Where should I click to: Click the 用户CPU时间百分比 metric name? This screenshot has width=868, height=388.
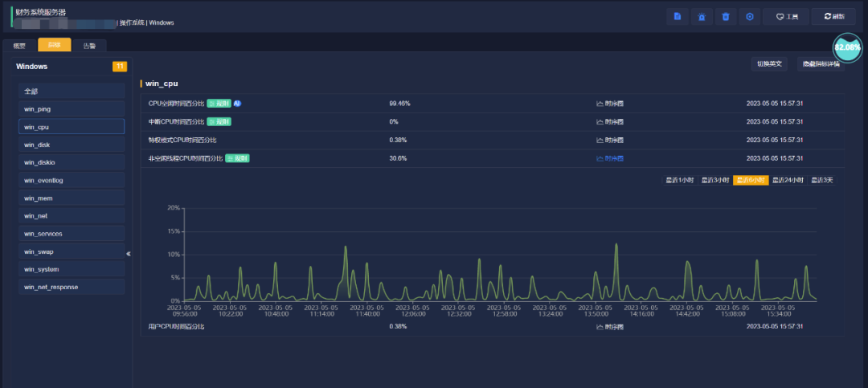tap(176, 327)
